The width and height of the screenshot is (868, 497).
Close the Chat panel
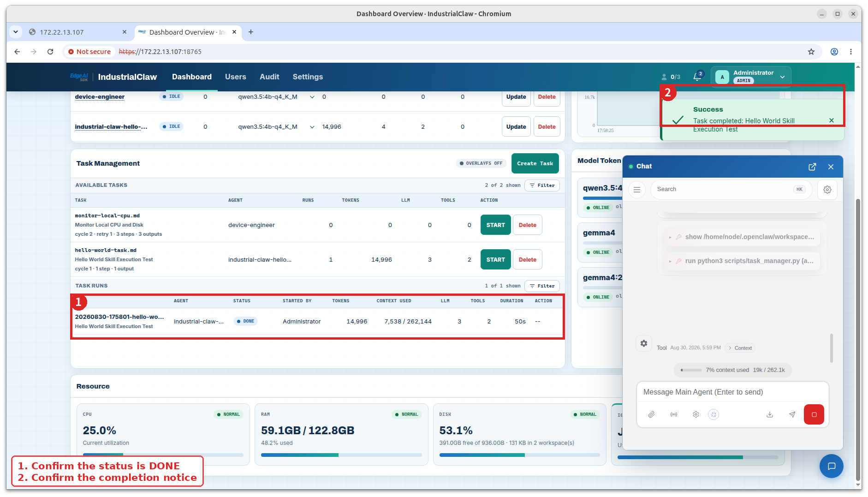pos(831,167)
